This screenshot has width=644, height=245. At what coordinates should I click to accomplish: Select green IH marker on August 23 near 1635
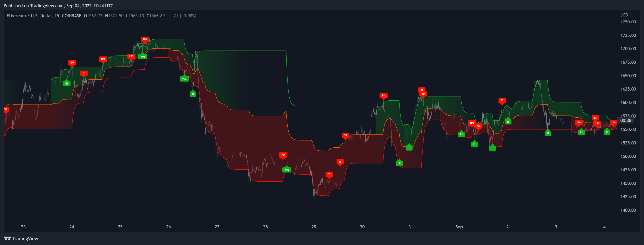(x=67, y=83)
